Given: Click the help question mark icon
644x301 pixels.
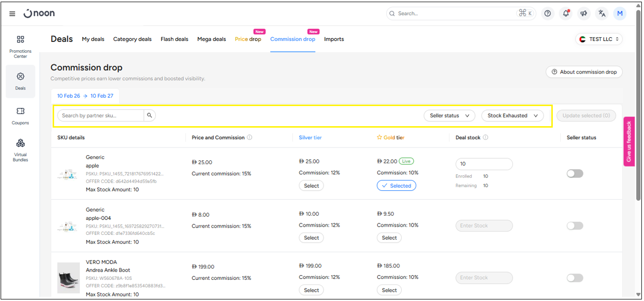Looking at the screenshot, I should click(548, 13).
